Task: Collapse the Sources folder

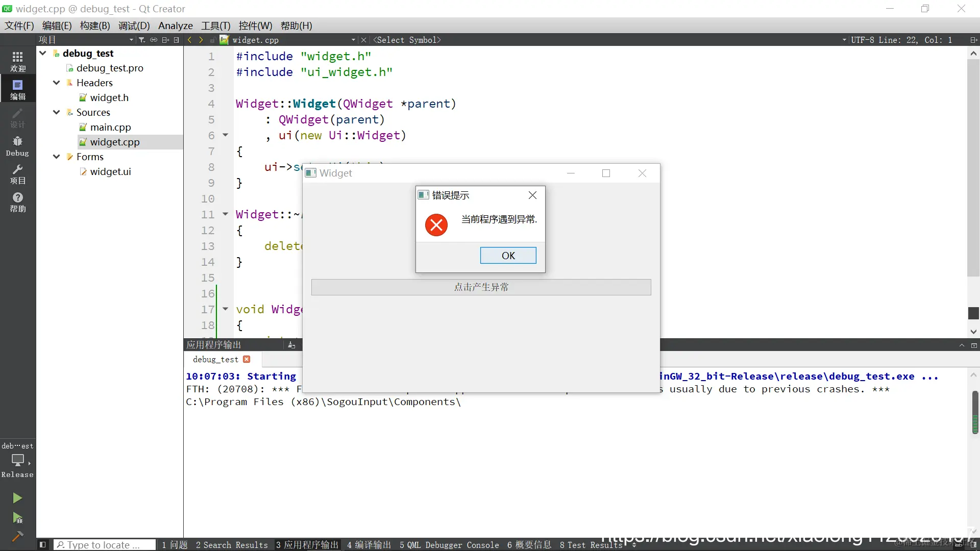Action: pyautogui.click(x=56, y=112)
